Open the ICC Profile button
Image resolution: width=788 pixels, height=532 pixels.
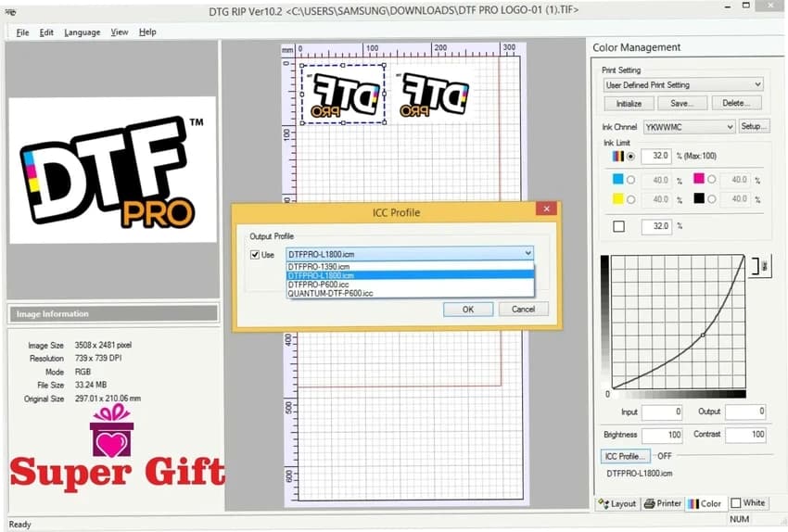(625, 456)
